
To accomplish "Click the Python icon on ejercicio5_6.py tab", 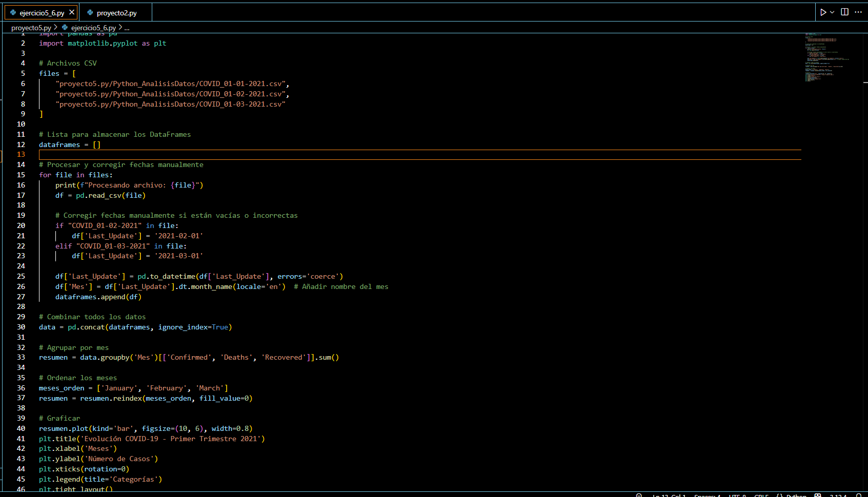I will [x=13, y=13].
